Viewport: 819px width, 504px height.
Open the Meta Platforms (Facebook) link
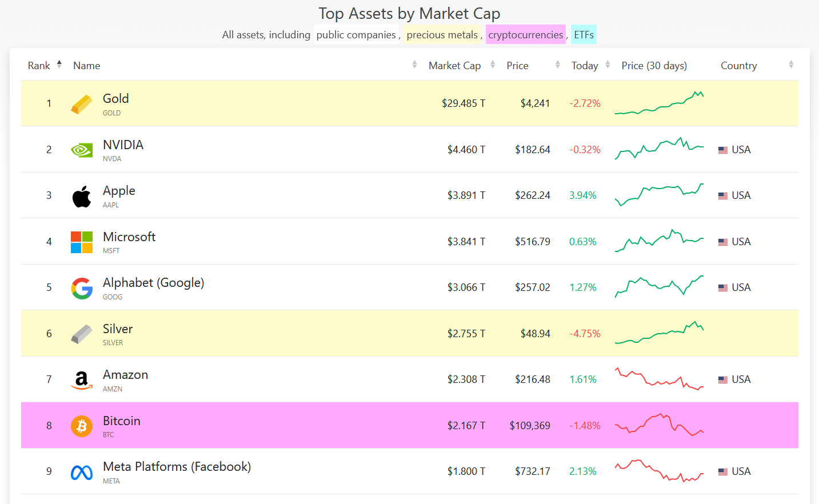pyautogui.click(x=177, y=467)
